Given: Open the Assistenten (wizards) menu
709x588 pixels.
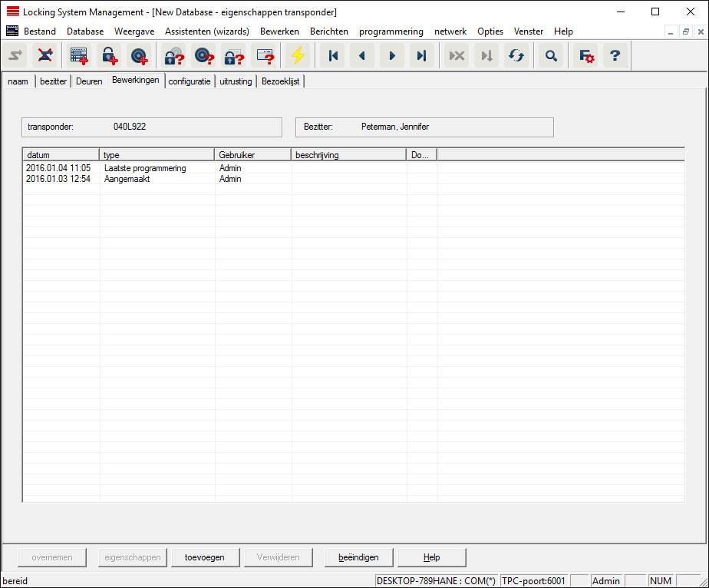Looking at the screenshot, I should (x=206, y=31).
